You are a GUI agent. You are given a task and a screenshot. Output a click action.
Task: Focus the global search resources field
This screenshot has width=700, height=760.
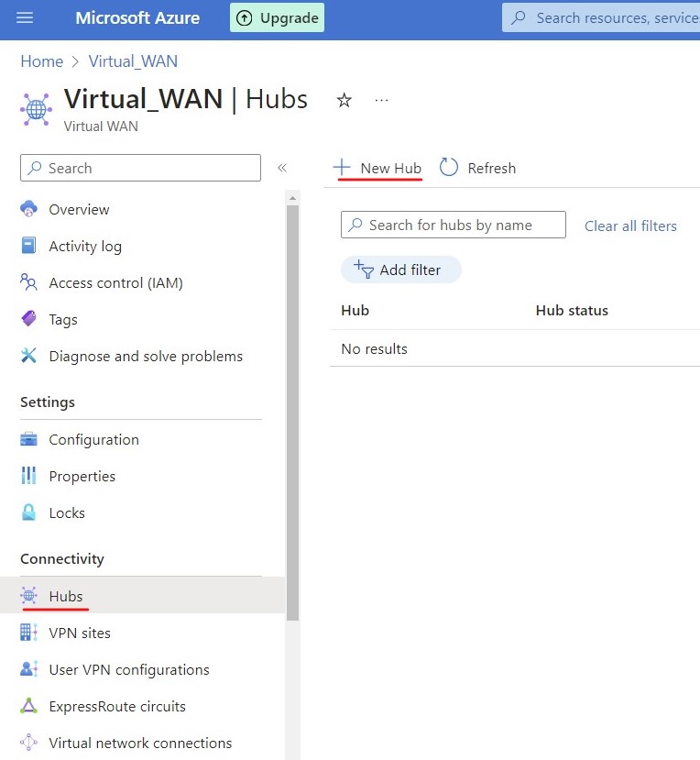pos(601,18)
